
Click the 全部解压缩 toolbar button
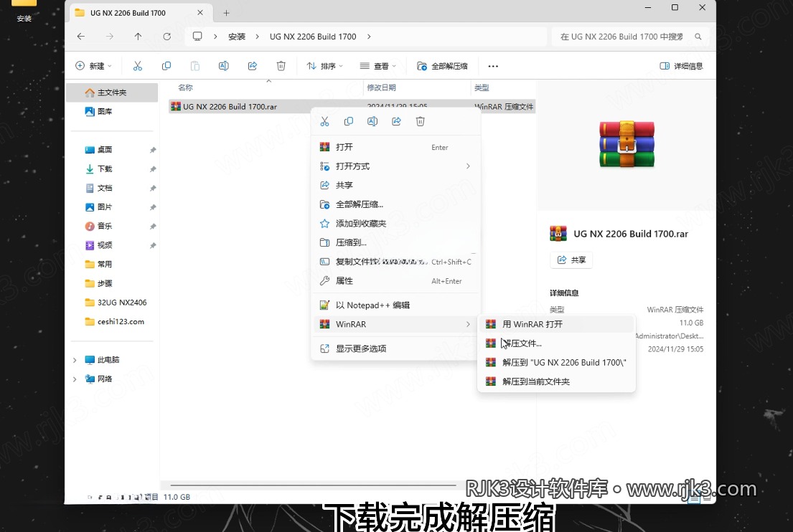coord(442,66)
